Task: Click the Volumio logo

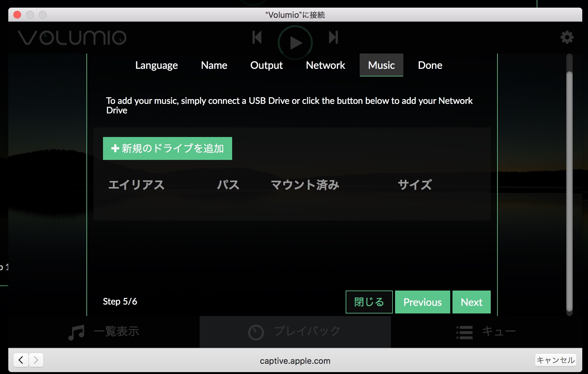Action: pyautogui.click(x=72, y=38)
